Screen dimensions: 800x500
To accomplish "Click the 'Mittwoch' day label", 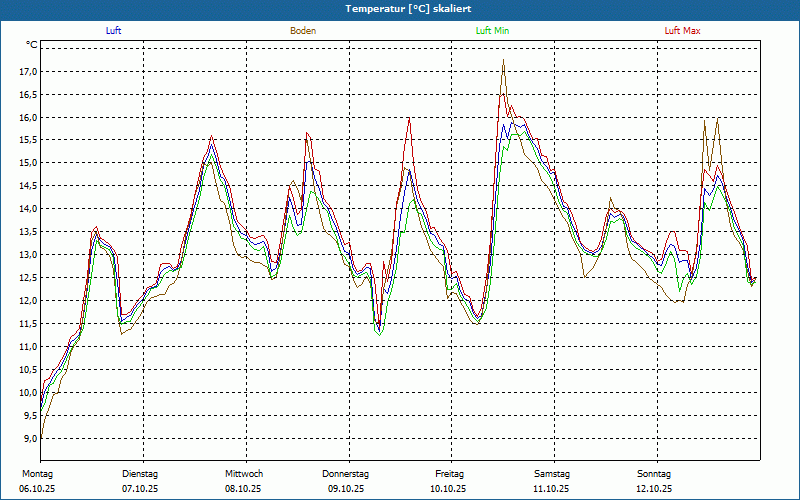I will pos(244,474).
